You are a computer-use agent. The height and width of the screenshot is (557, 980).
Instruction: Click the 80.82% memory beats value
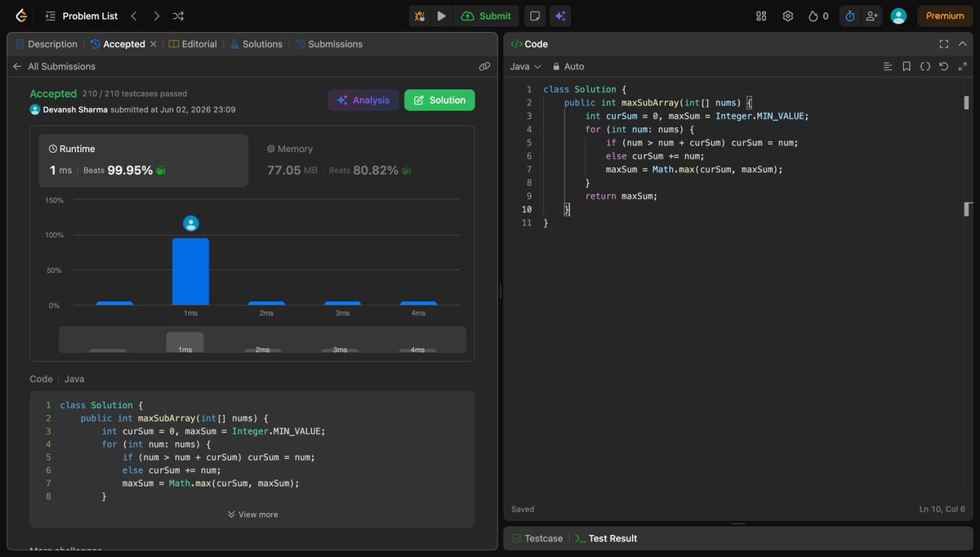[376, 170]
